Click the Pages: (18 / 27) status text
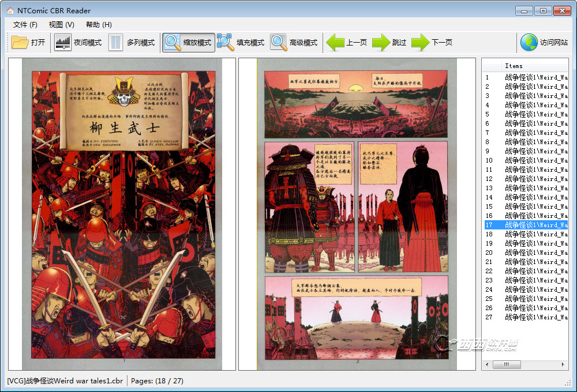Image resolution: width=577 pixels, height=392 pixels. (157, 381)
